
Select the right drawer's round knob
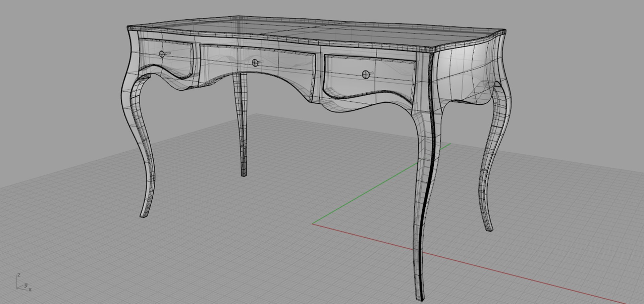(x=365, y=74)
